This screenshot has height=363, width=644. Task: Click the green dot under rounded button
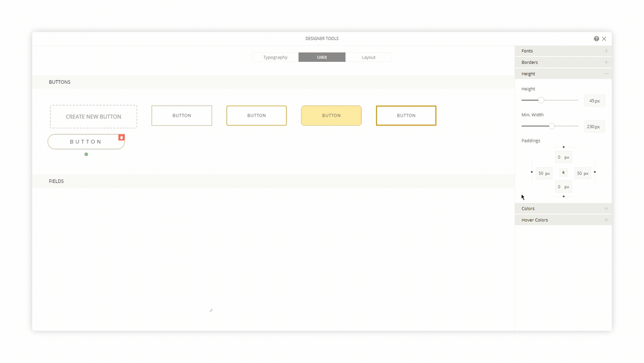coord(86,154)
